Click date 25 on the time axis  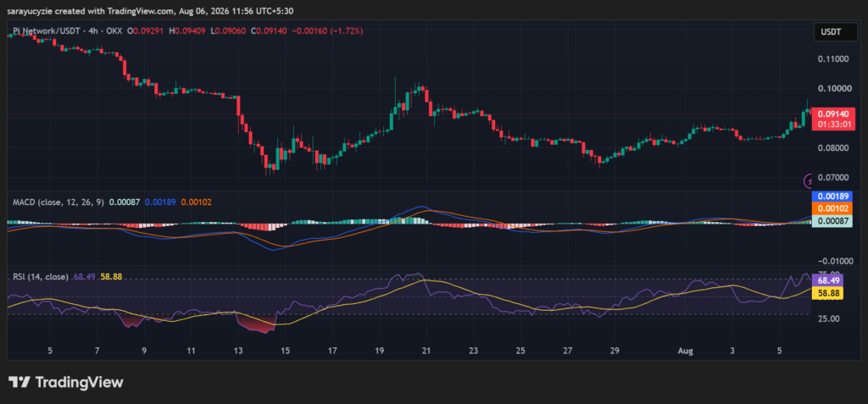(x=520, y=351)
